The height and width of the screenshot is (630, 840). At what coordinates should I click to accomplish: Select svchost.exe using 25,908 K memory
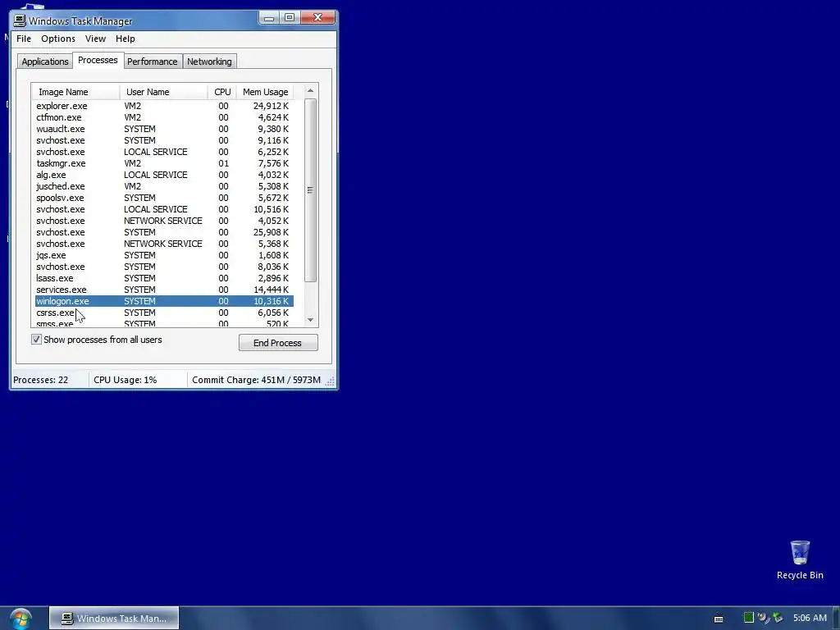[164, 232]
